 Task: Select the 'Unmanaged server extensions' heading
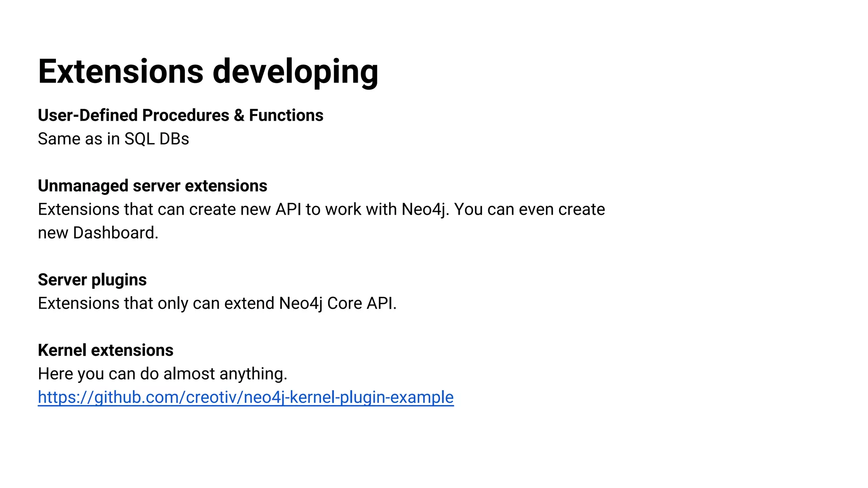[153, 186]
